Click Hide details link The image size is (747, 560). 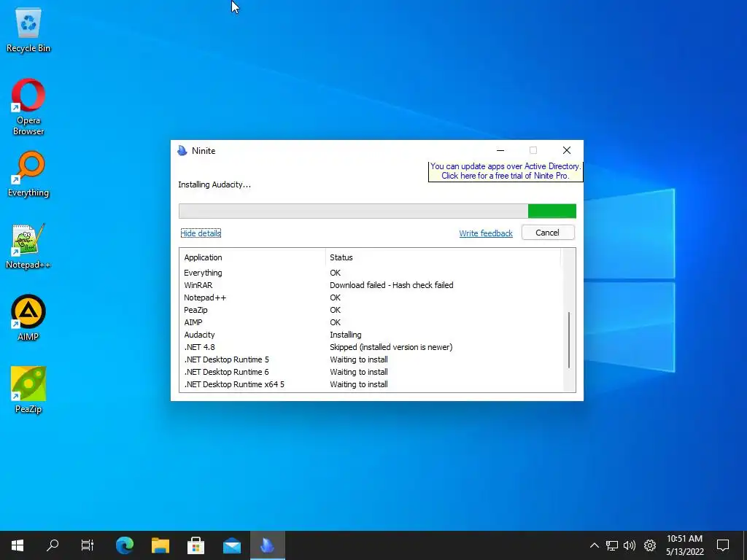coord(201,233)
